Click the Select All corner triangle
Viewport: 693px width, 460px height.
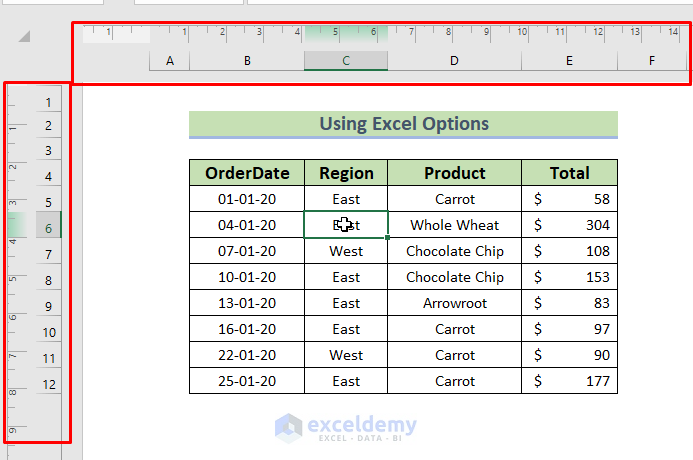24,36
